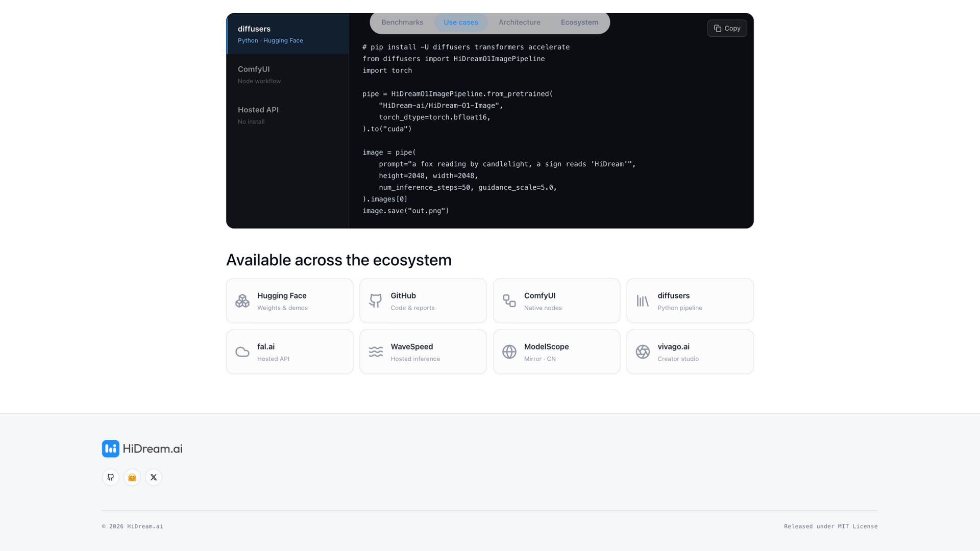Select the ComfyUI node workflow option
This screenshot has height=551, width=980.
(288, 74)
